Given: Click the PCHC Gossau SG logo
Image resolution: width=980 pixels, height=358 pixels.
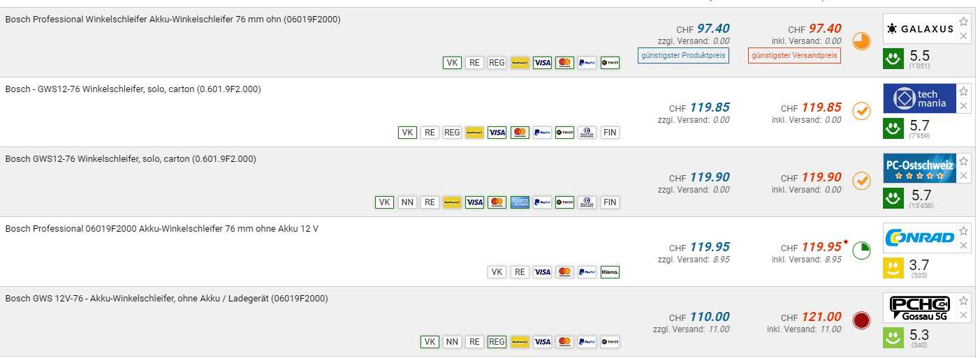Looking at the screenshot, I should coord(918,308).
